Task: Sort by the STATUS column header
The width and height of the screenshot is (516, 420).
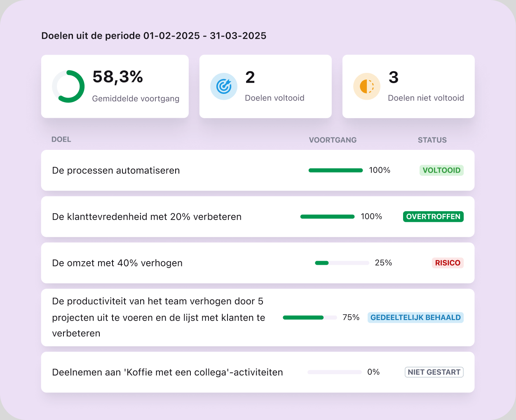Action: 432,140
